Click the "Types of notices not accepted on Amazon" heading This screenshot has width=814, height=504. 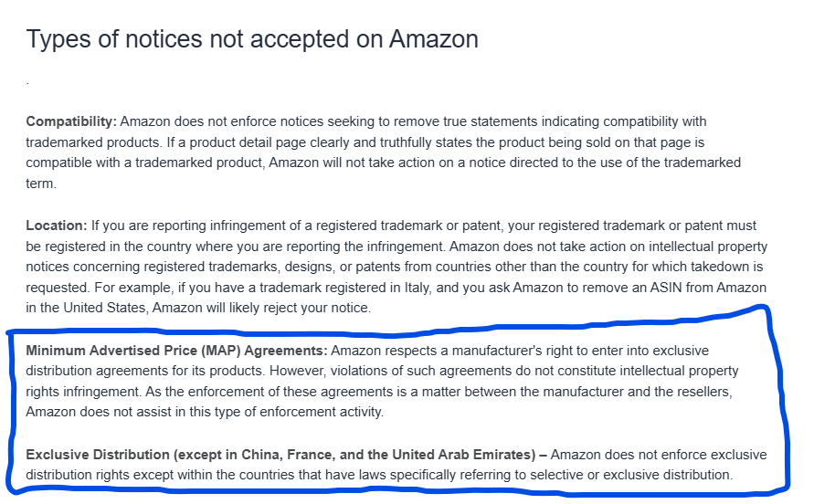(252, 39)
